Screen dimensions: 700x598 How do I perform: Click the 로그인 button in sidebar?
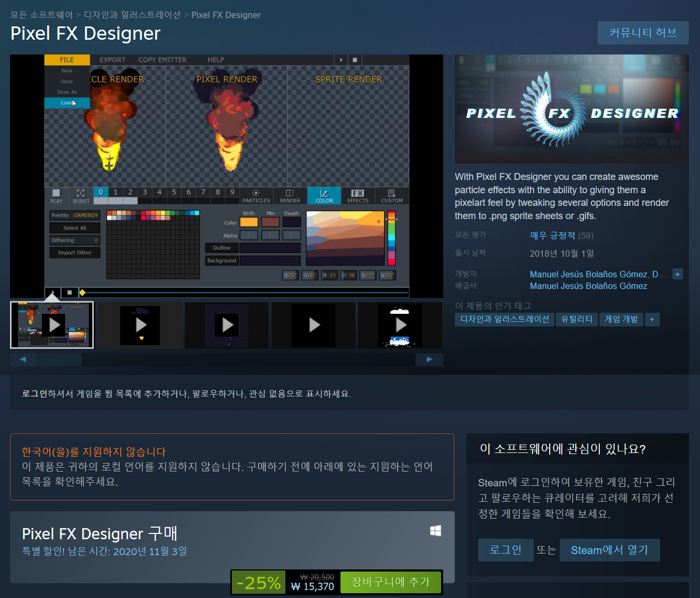coord(506,550)
